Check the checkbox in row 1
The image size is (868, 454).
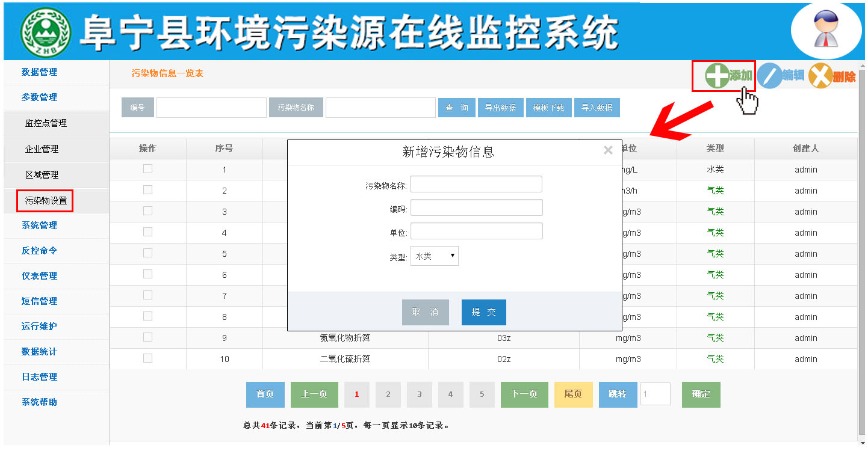[147, 169]
